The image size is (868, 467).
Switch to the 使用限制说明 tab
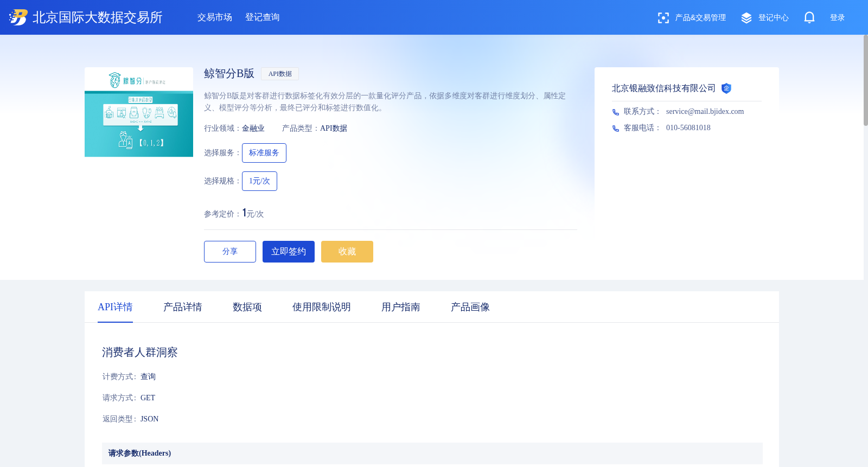click(x=322, y=307)
